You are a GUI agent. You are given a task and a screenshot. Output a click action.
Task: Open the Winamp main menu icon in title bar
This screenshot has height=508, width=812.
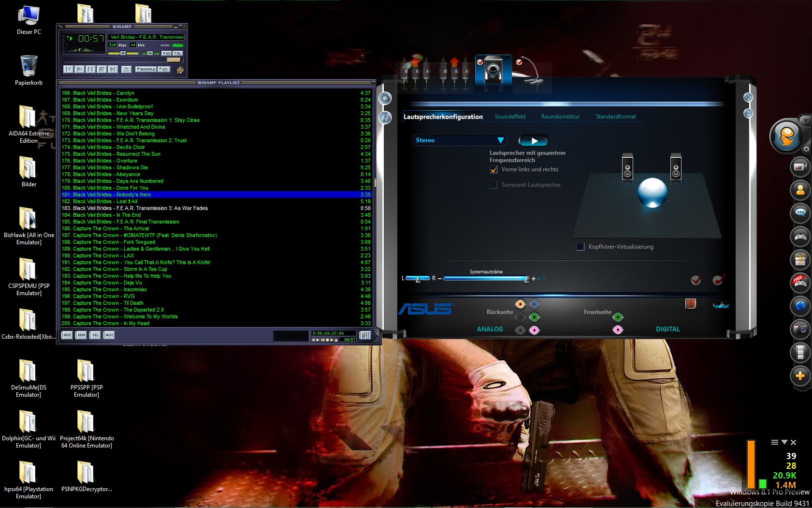click(x=60, y=27)
